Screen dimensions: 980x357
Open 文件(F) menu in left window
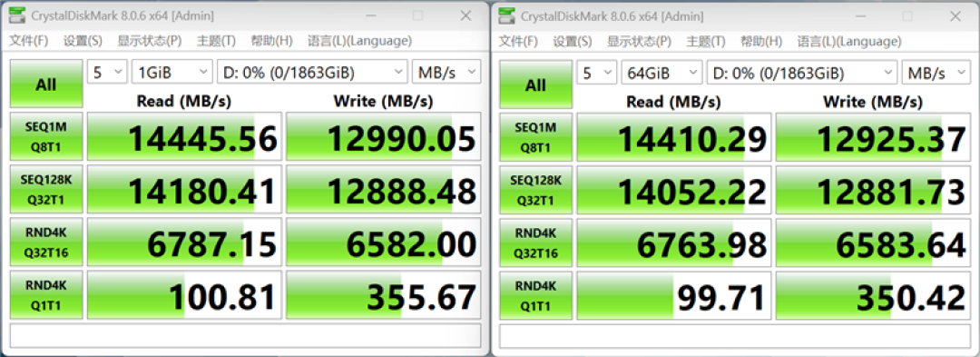(29, 41)
